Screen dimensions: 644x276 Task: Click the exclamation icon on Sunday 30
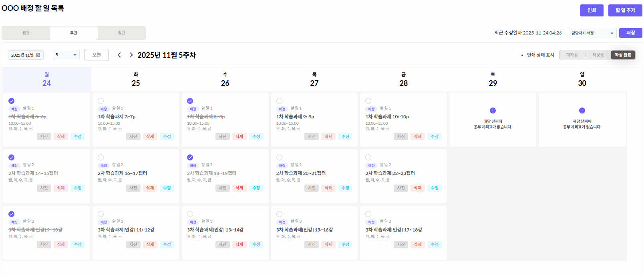tap(582, 110)
